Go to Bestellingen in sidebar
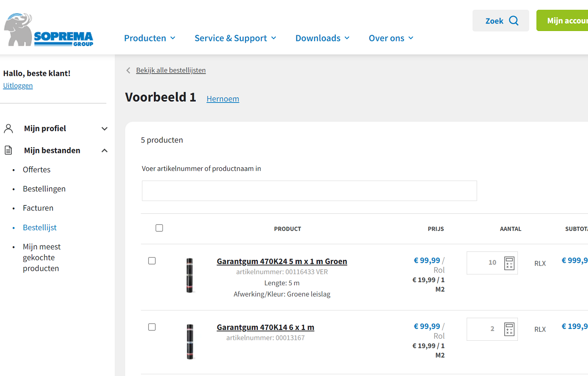588x376 pixels. (44, 189)
